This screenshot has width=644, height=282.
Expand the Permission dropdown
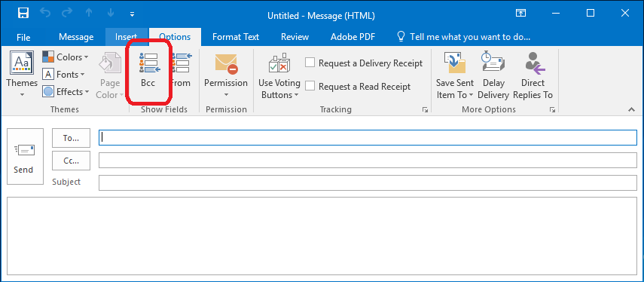coord(226,75)
